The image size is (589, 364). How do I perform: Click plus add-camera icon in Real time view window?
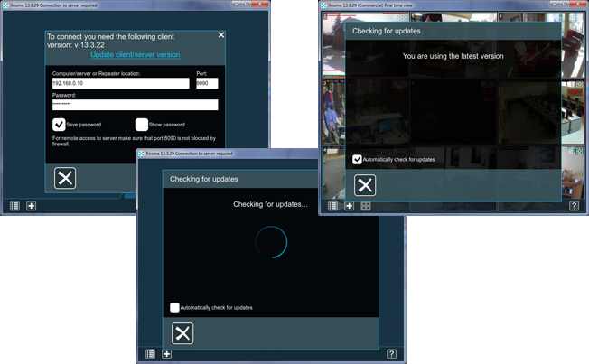[350, 206]
